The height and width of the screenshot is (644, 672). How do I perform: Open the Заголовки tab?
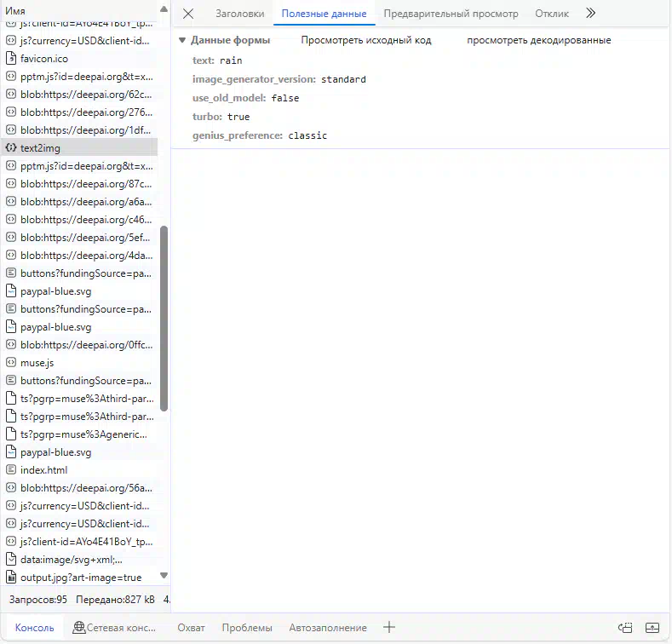239,14
